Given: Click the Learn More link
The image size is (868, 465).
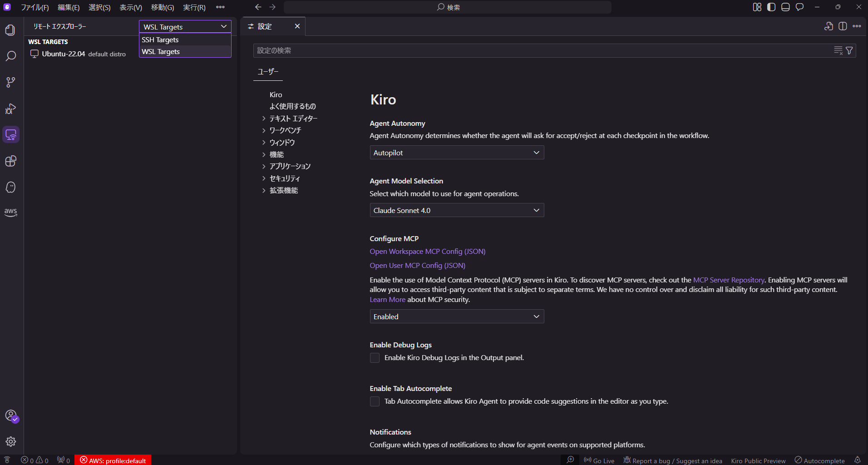Looking at the screenshot, I should tap(387, 299).
